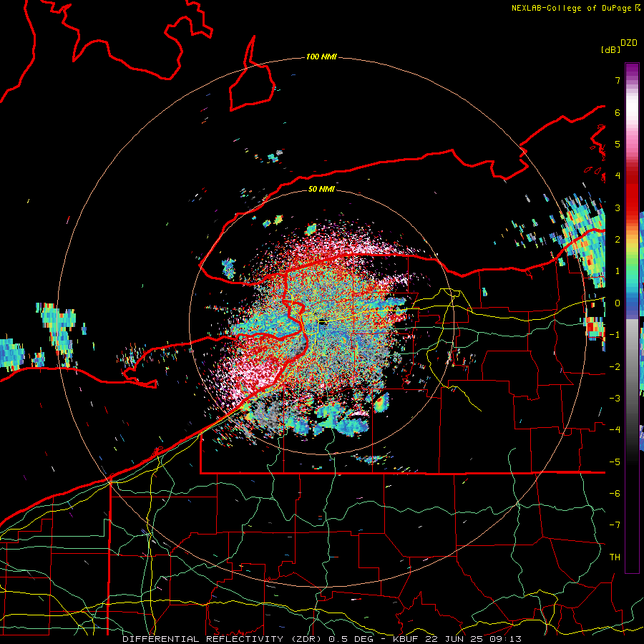Click the 2 value on the scale
The height and width of the screenshot is (644, 644).
click(618, 240)
